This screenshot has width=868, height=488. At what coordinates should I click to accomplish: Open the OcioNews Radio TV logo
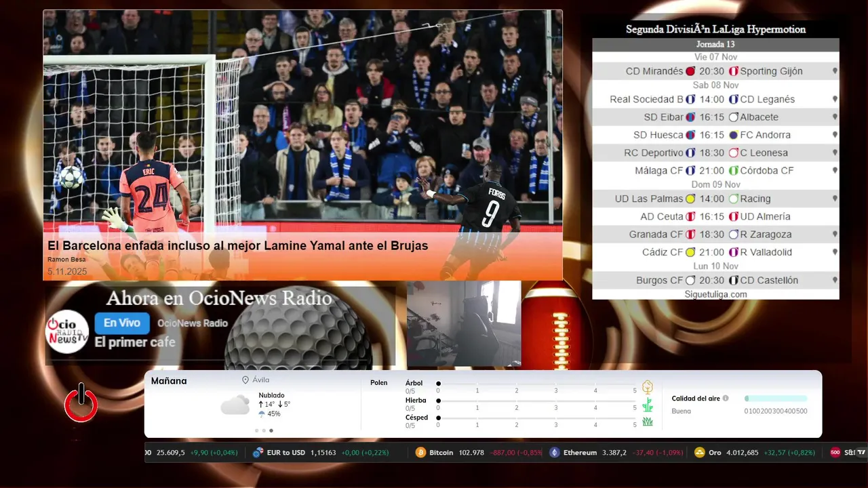(x=67, y=331)
